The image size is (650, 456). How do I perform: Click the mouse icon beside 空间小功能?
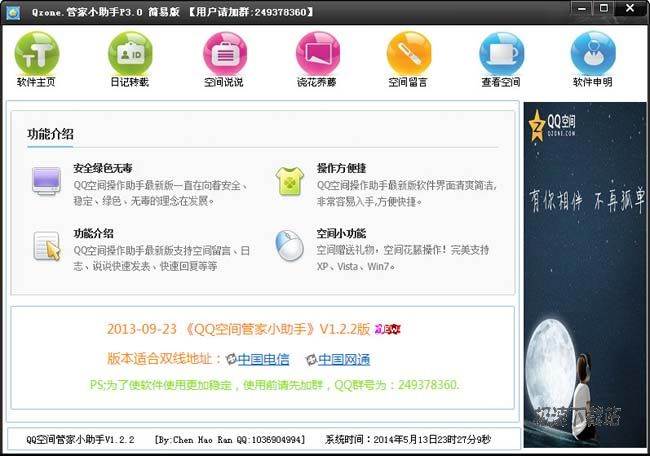pyautogui.click(x=290, y=246)
